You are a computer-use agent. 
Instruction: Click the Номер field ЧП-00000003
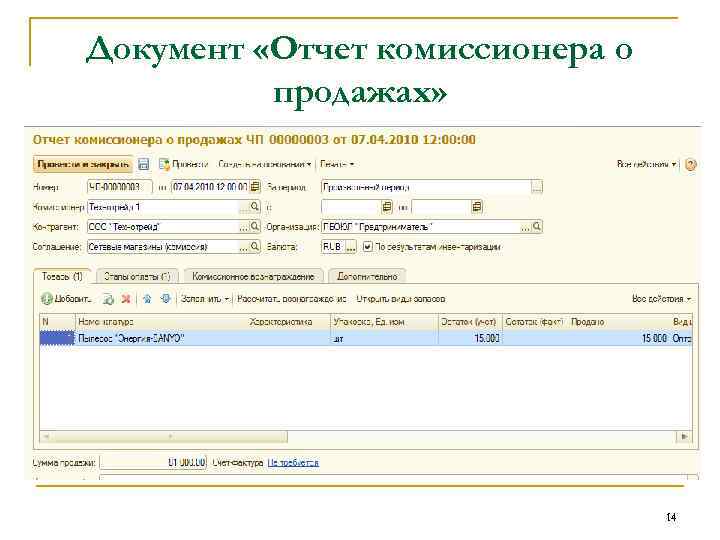click(119, 187)
